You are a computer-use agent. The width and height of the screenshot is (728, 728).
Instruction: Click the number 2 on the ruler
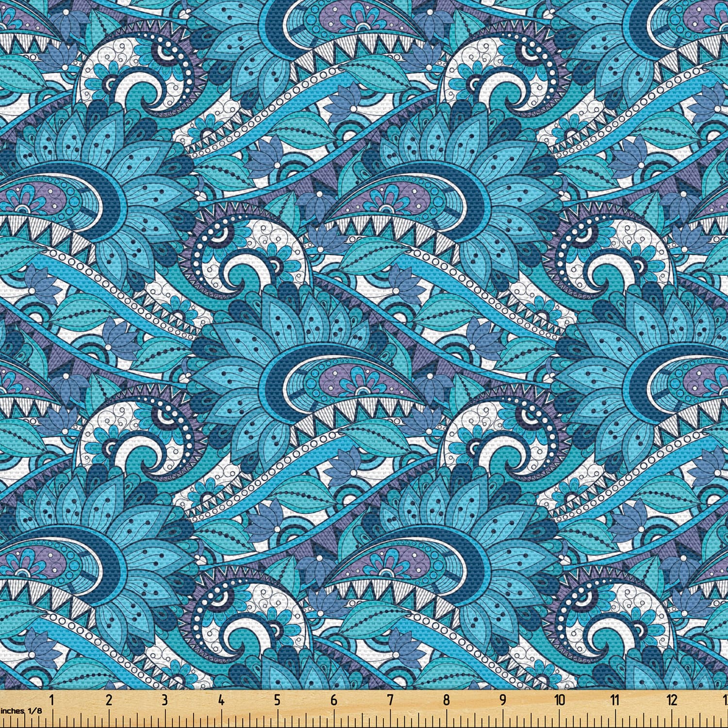tap(108, 700)
